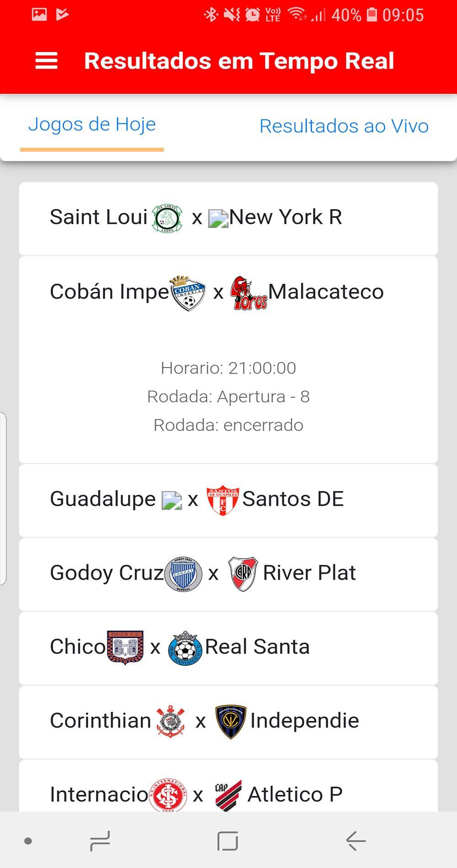
Task: Tap the Chico FC badge
Action: [125, 648]
